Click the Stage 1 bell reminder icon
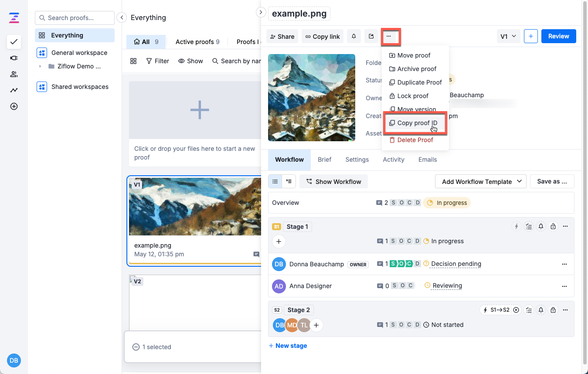 (541, 226)
